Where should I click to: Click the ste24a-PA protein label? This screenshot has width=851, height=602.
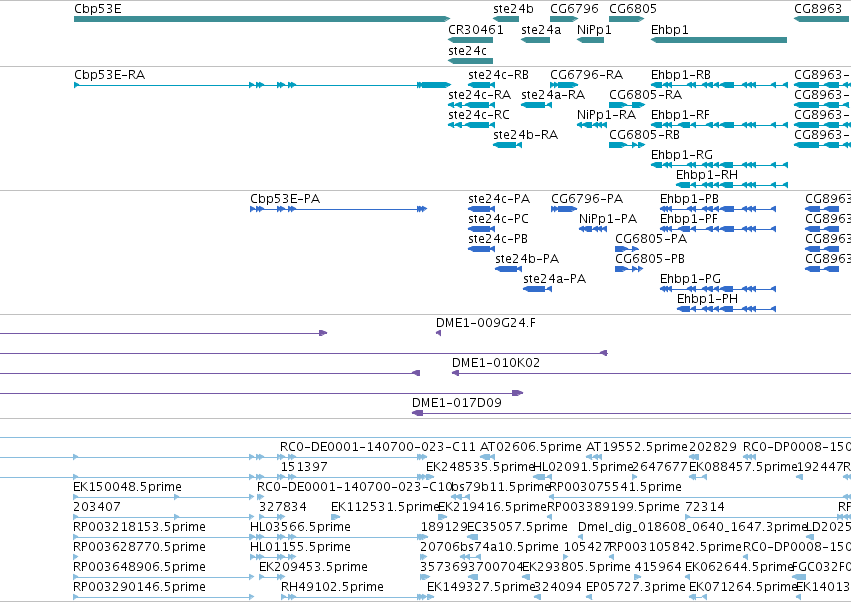tap(554, 280)
